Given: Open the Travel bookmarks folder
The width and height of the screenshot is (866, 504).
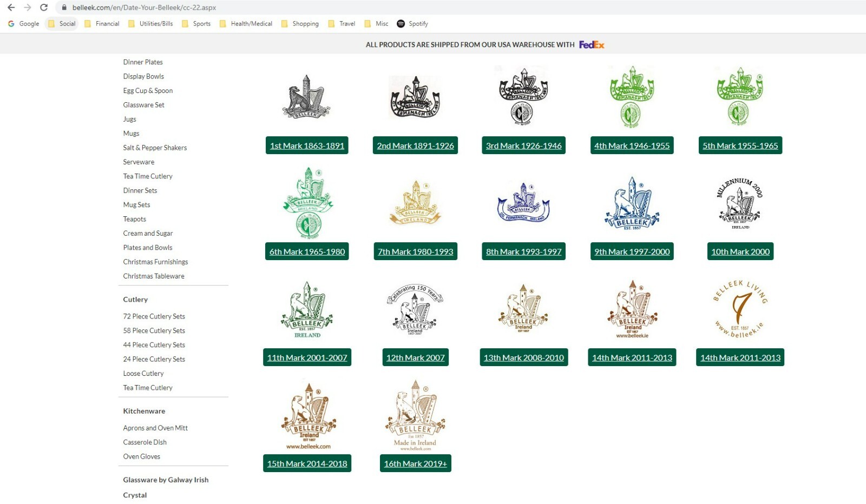Looking at the screenshot, I should pyautogui.click(x=342, y=24).
